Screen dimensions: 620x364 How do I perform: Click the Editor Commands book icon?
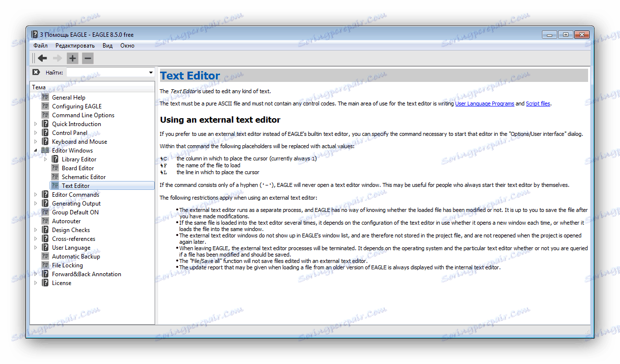coord(45,194)
